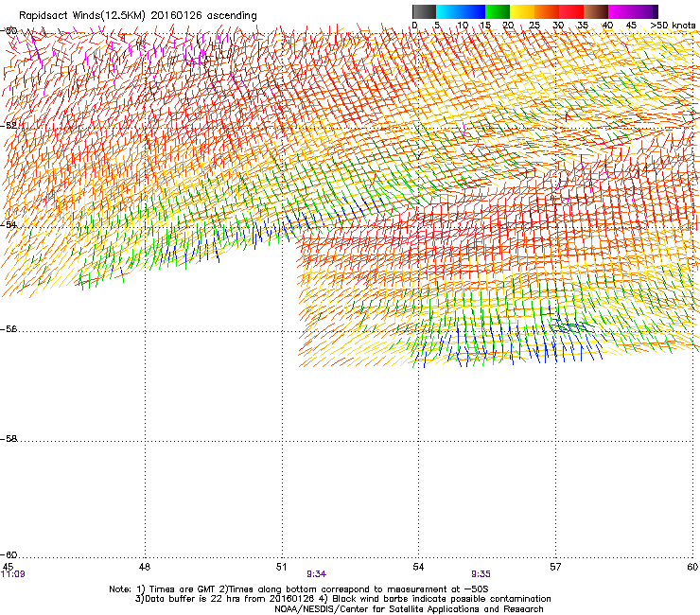Click the brown 35-40 knots color segment
Viewport: 700px width, 615px height.
point(596,11)
